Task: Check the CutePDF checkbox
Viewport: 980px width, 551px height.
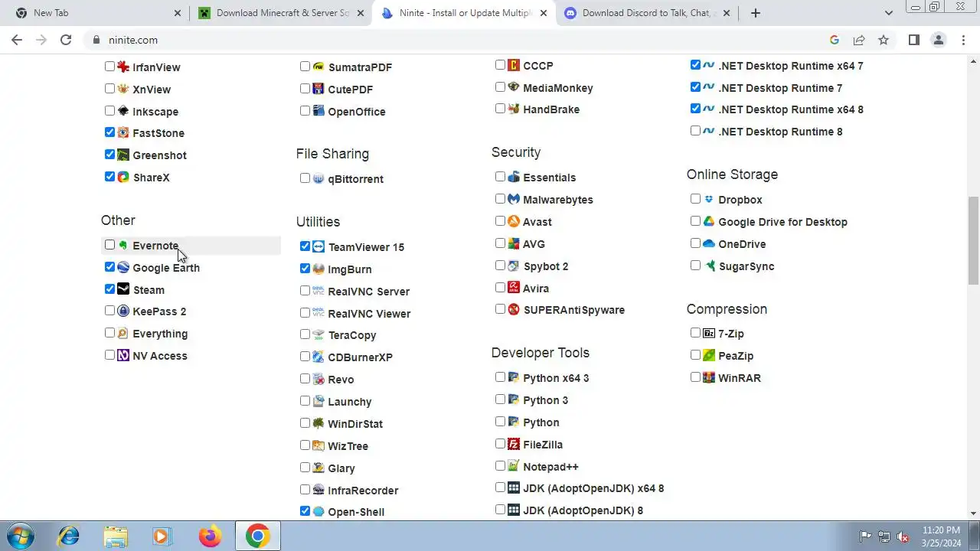Action: point(305,89)
